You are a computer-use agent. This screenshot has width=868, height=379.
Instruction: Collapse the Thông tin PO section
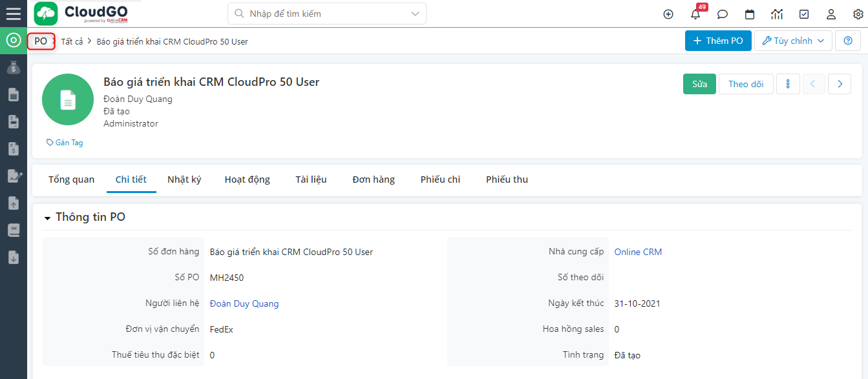click(x=47, y=218)
